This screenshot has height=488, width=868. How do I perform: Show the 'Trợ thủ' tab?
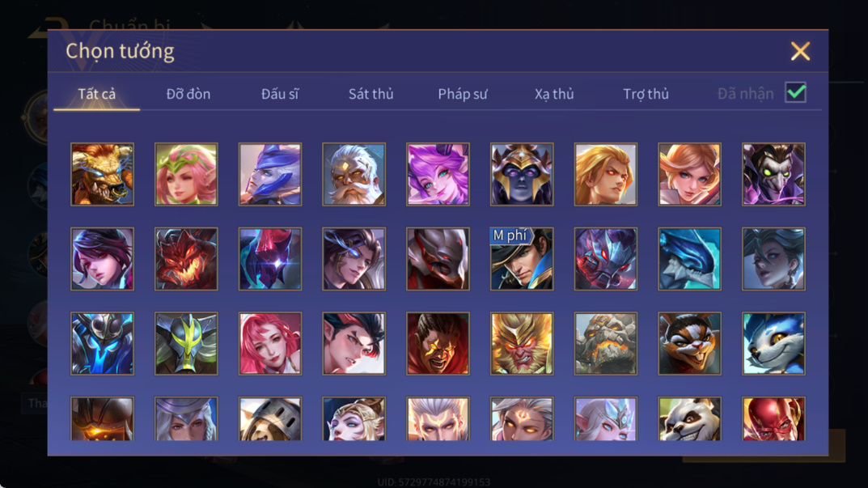[646, 94]
